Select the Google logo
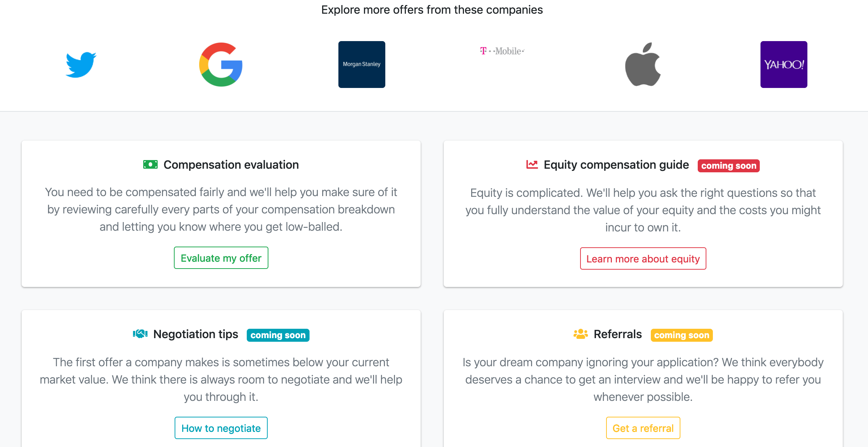The height and width of the screenshot is (447, 868). pyautogui.click(x=221, y=65)
